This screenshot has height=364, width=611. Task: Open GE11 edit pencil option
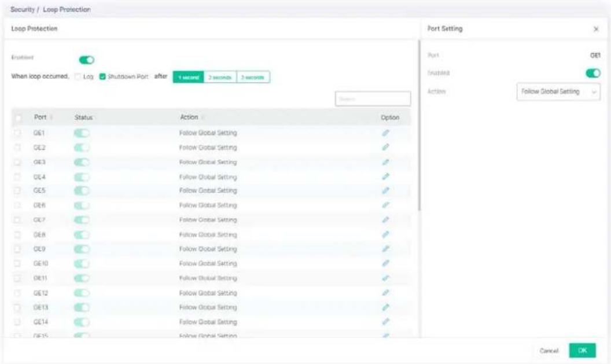(385, 278)
